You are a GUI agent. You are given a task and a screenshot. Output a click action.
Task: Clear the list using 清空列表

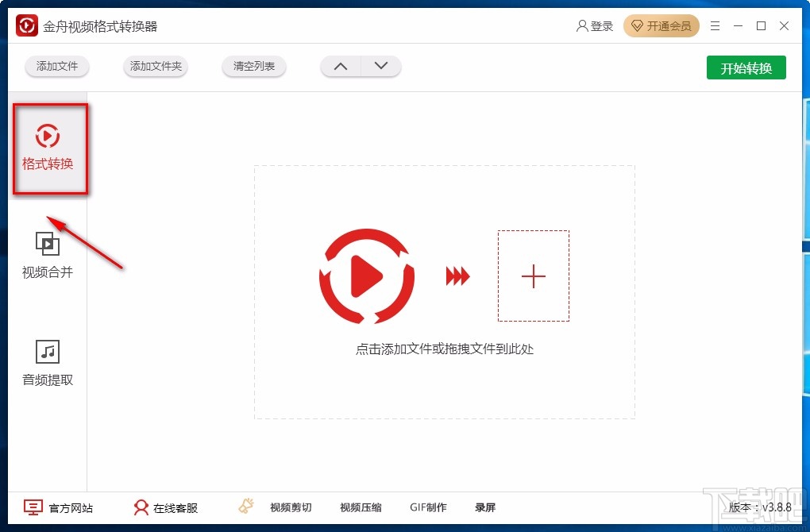pyautogui.click(x=253, y=67)
